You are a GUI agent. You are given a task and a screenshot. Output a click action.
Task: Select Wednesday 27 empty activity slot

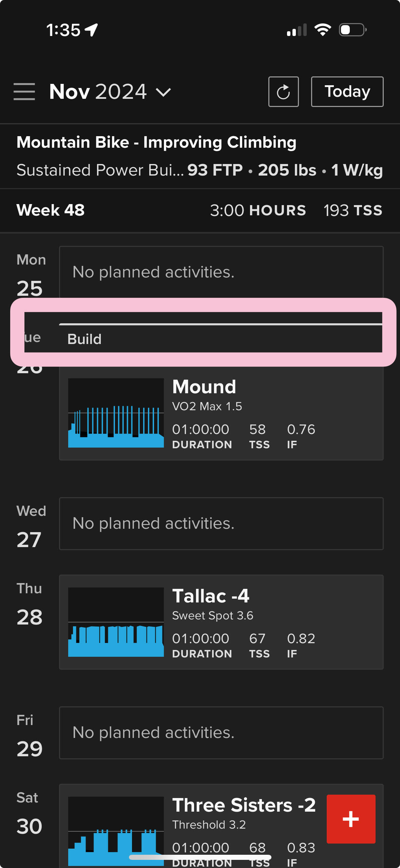(x=221, y=523)
